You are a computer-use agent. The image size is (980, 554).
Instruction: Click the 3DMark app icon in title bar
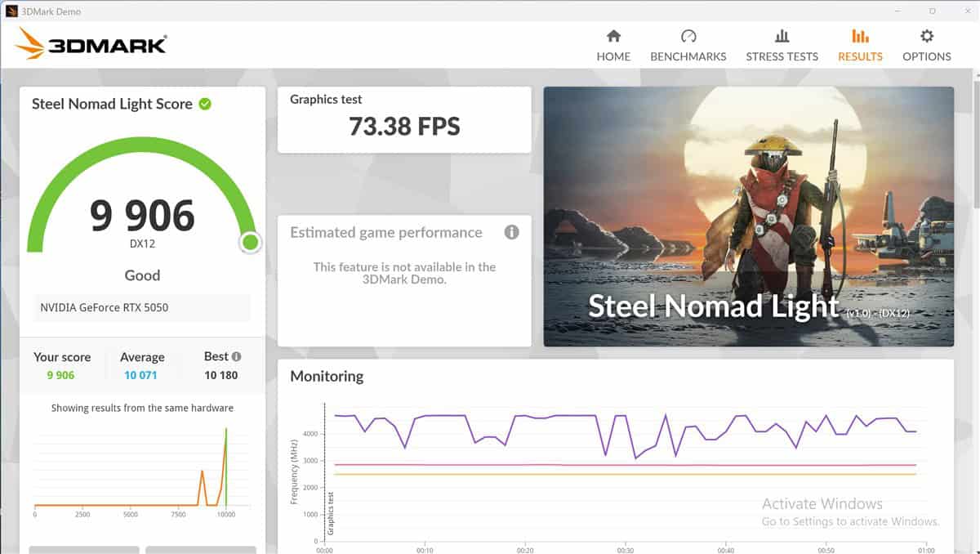coord(11,11)
